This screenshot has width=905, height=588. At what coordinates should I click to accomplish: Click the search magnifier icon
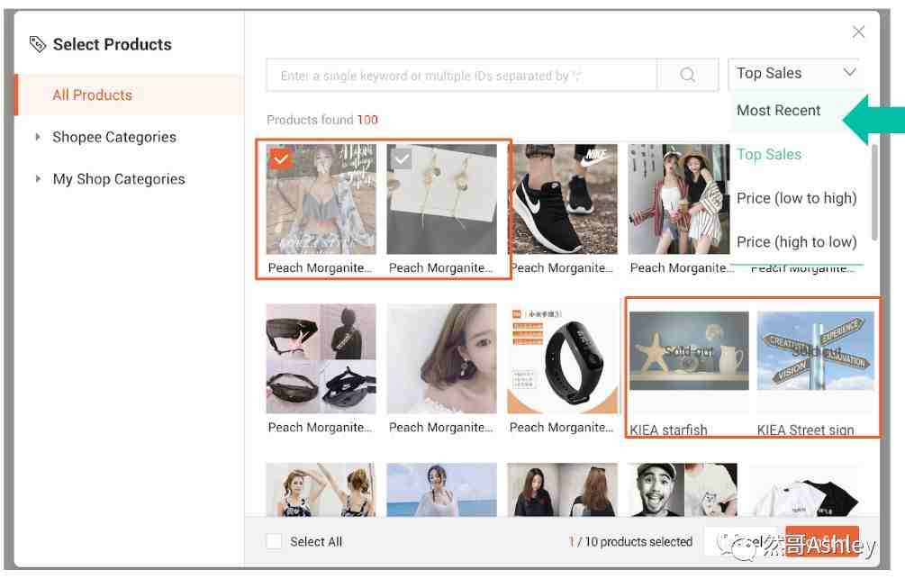687,75
